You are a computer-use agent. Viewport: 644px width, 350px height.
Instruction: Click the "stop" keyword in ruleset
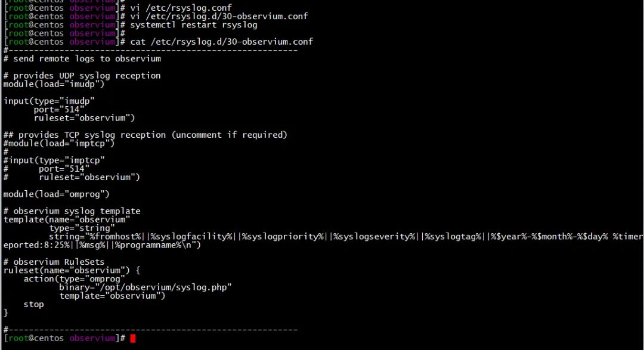[x=34, y=304]
